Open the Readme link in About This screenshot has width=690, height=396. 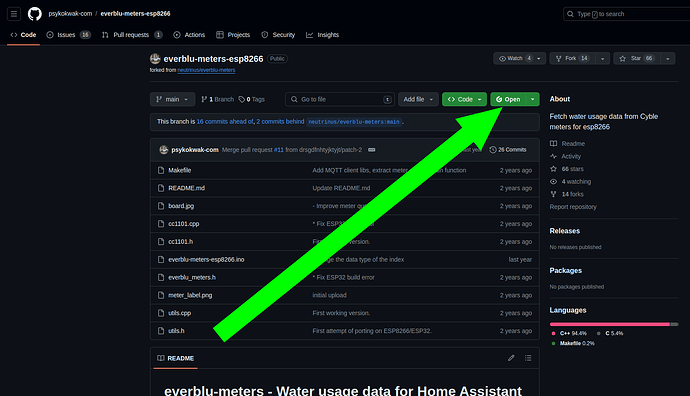(567, 143)
